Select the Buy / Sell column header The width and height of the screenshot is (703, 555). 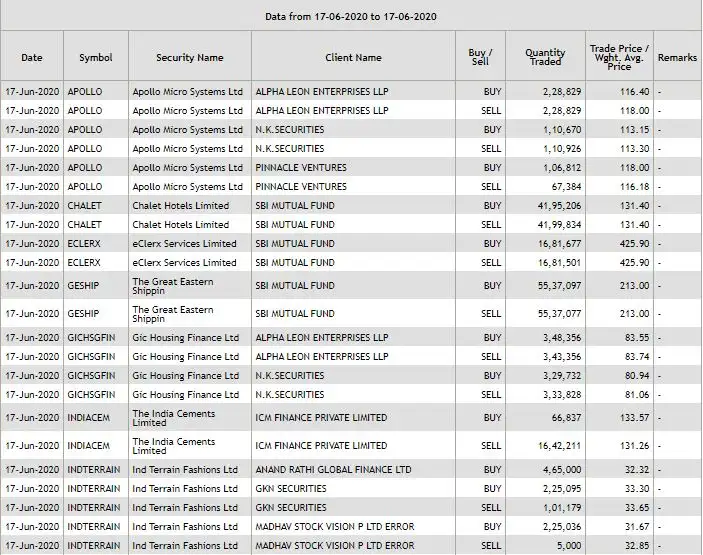pos(479,58)
